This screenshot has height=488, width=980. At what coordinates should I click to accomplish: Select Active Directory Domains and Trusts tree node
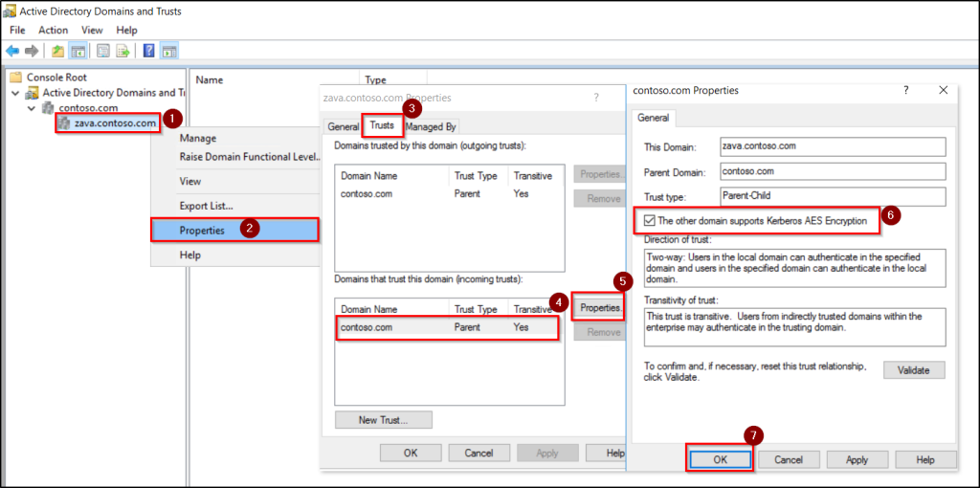click(113, 93)
